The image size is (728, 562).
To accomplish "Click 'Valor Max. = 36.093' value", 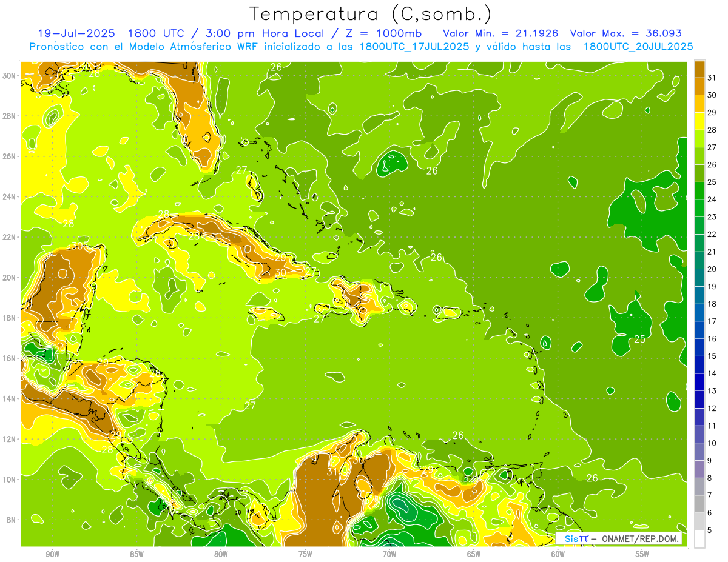I will pos(626,33).
